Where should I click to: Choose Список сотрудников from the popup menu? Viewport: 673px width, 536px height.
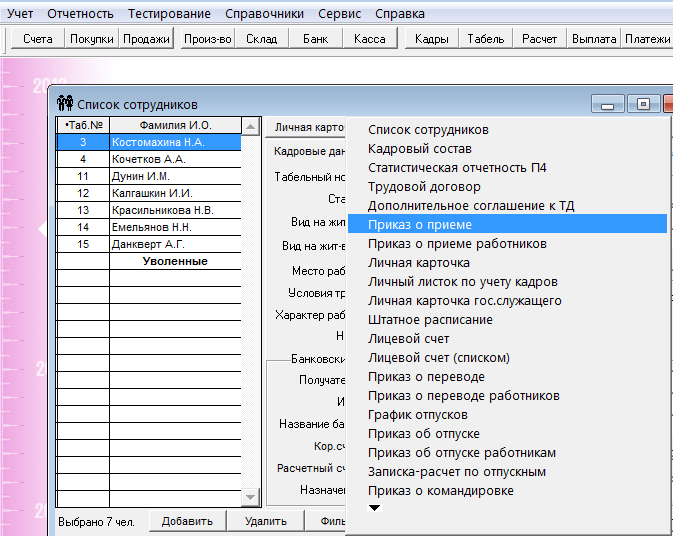[x=507, y=130]
